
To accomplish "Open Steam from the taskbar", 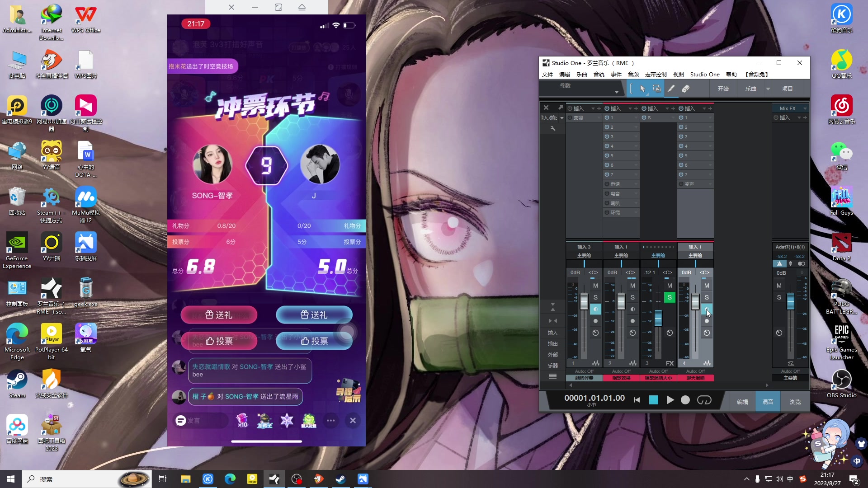I will click(340, 479).
